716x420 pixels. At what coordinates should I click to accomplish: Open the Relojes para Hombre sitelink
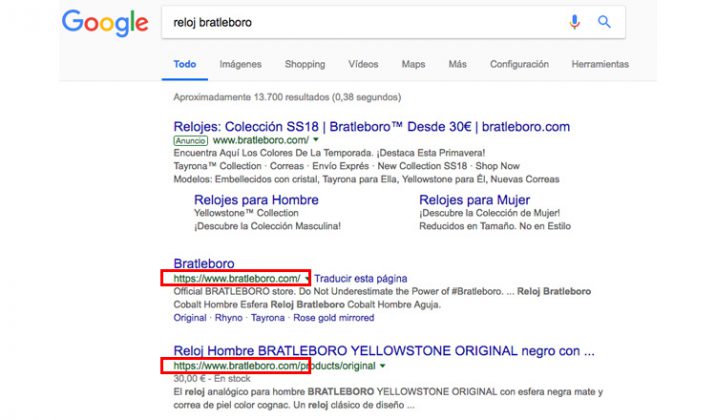256,200
